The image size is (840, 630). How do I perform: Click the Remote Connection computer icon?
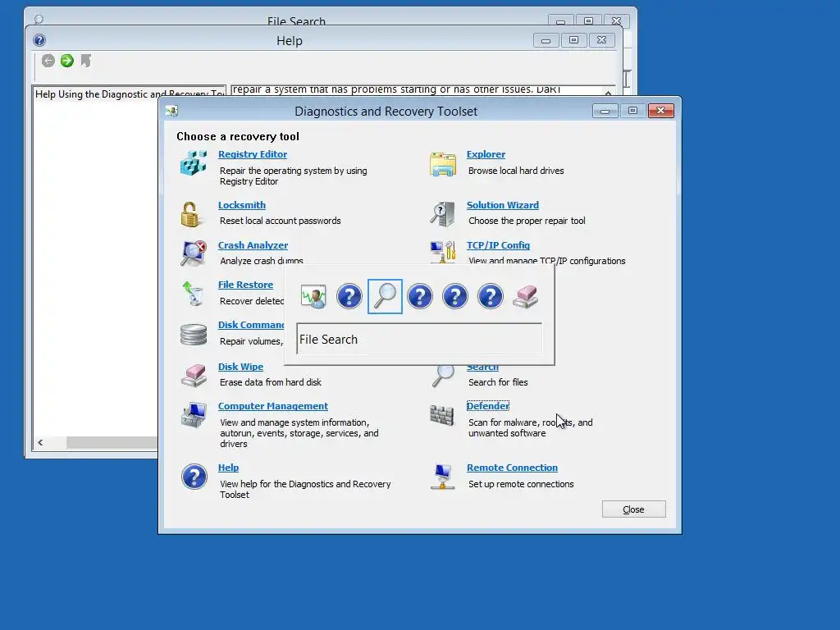442,477
